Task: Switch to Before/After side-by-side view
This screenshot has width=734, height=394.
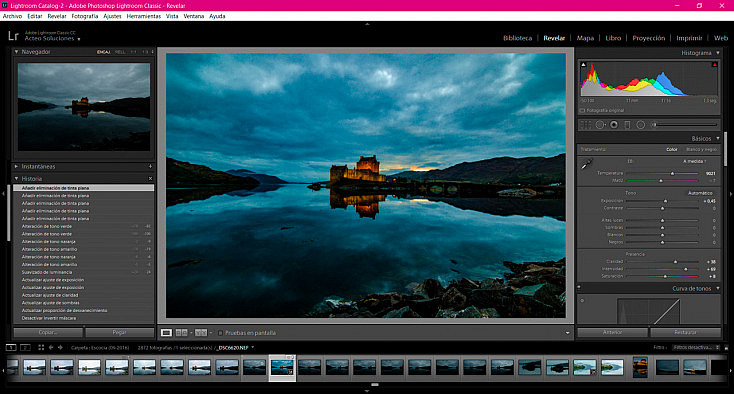Action: pyautogui.click(x=182, y=333)
